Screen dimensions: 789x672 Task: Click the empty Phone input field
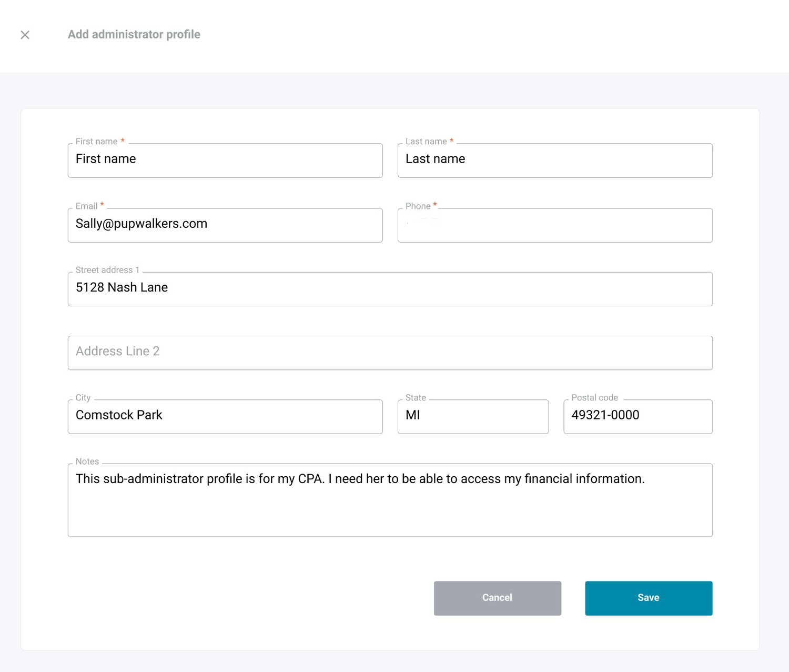[554, 225]
